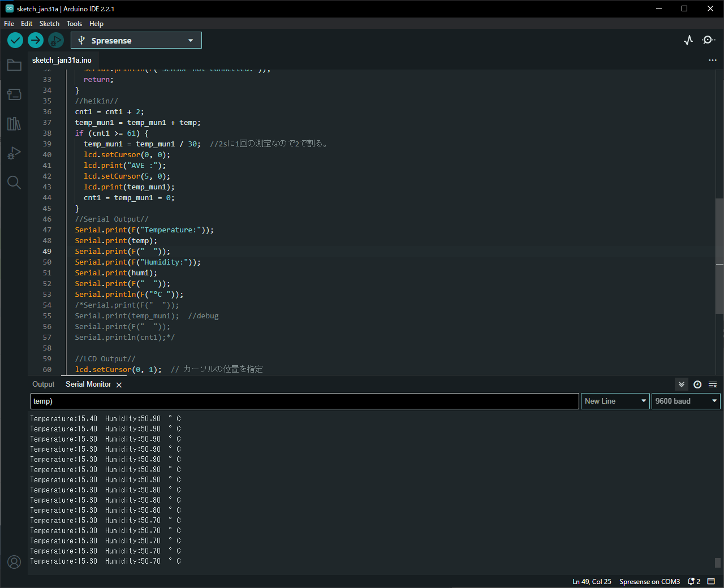Click the serial message input field
724x588 pixels.
(x=304, y=401)
